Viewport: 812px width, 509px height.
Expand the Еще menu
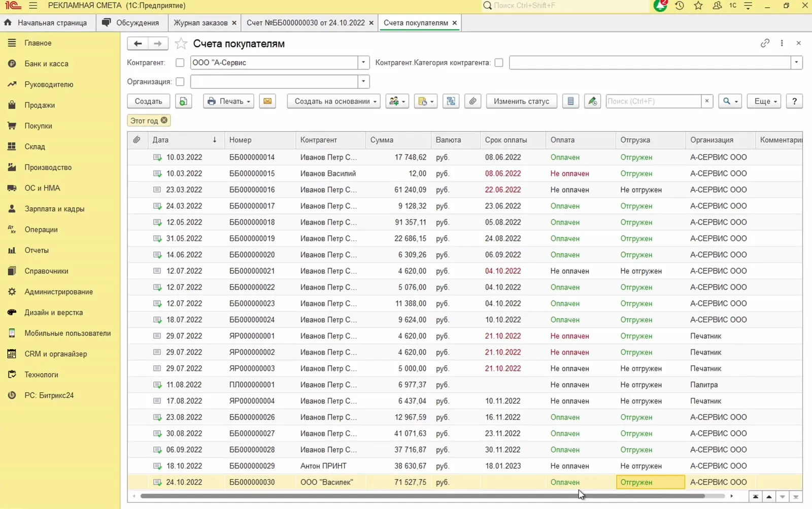[765, 101]
